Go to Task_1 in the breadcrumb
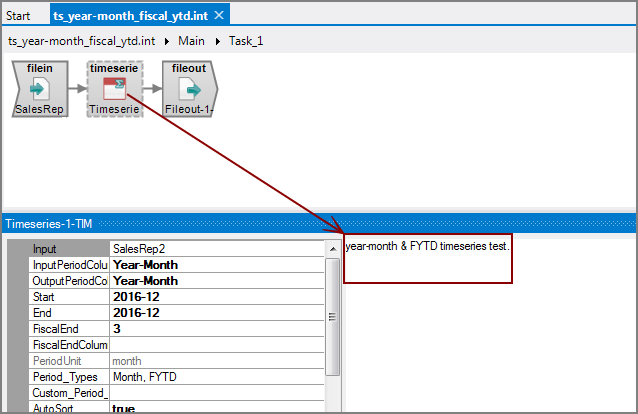Image resolution: width=638 pixels, height=414 pixels. pyautogui.click(x=246, y=41)
